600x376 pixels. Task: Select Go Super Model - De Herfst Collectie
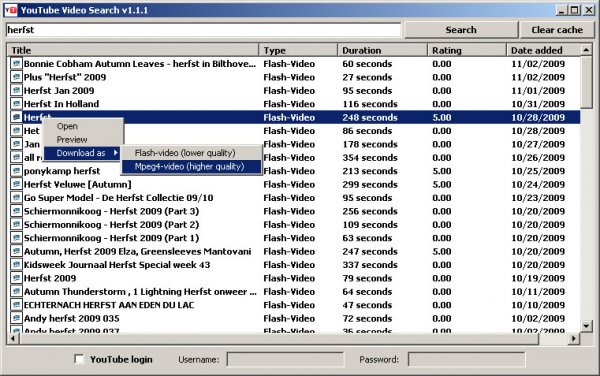point(118,198)
